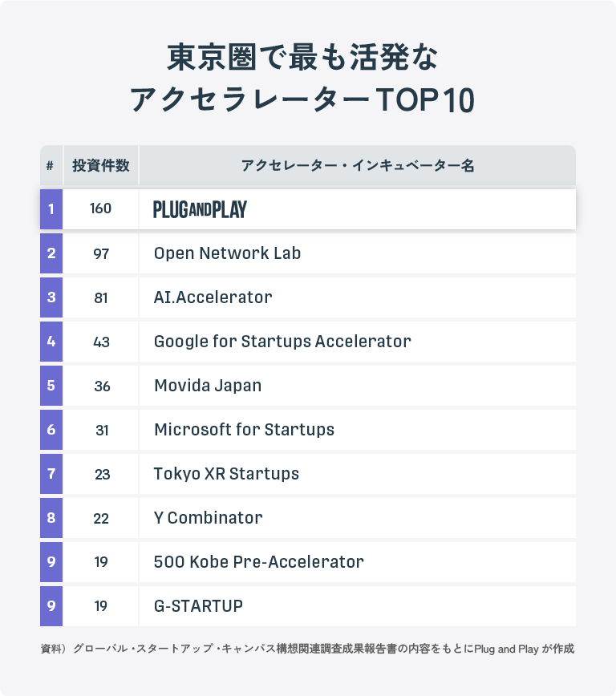Click the 投資件数 column header
The height and width of the screenshot is (696, 616).
click(101, 165)
